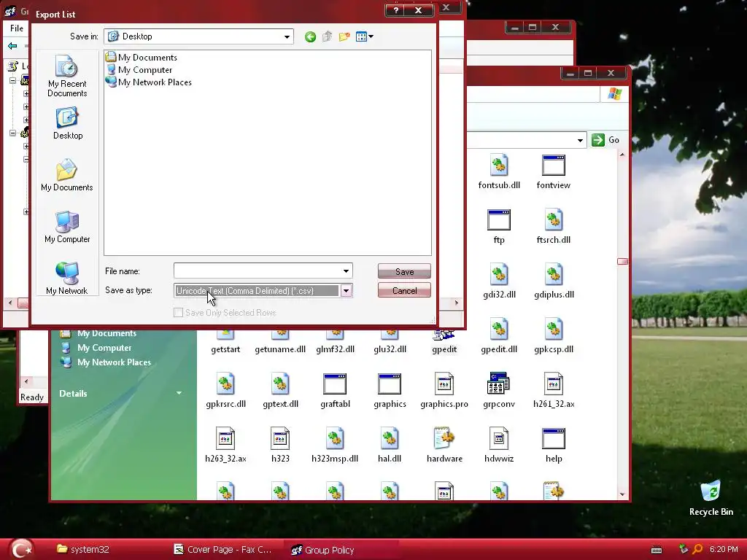
Task: Select the grpconv file icon
Action: pyautogui.click(x=499, y=391)
